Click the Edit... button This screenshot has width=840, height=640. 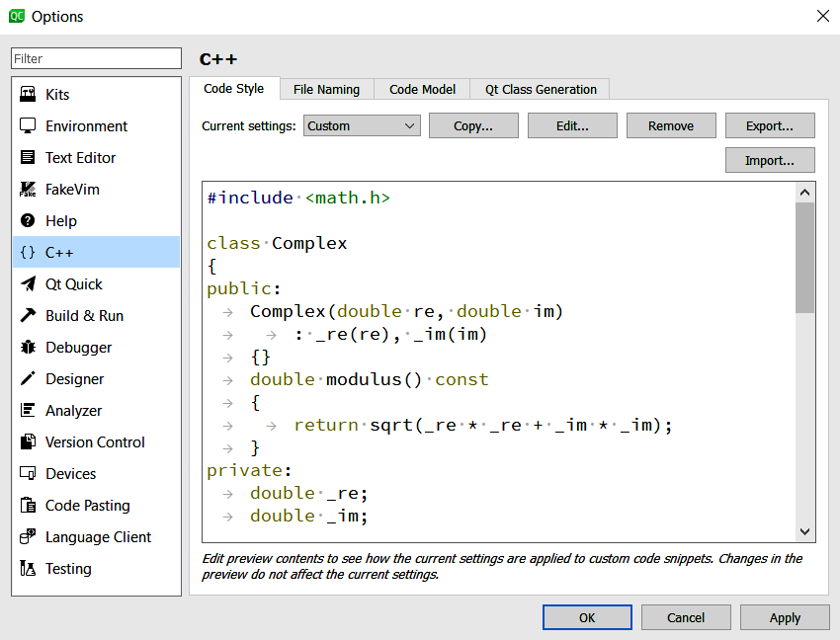pyautogui.click(x=572, y=125)
